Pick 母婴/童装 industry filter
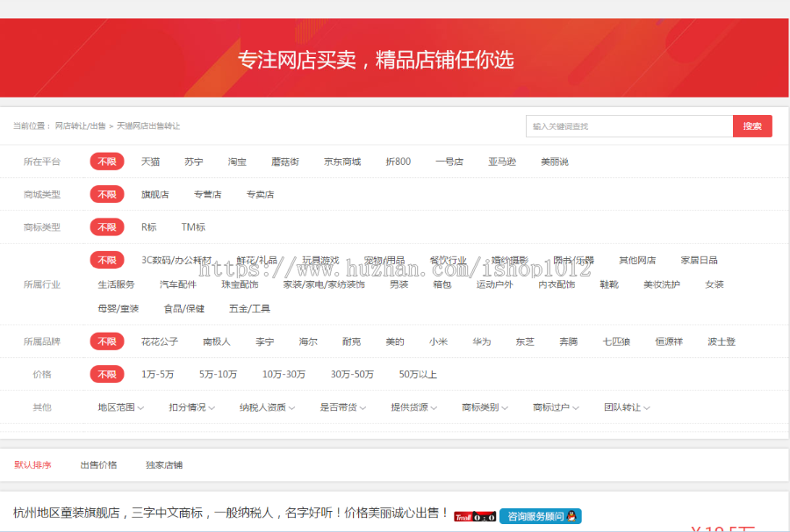790x532 pixels. pos(118,308)
